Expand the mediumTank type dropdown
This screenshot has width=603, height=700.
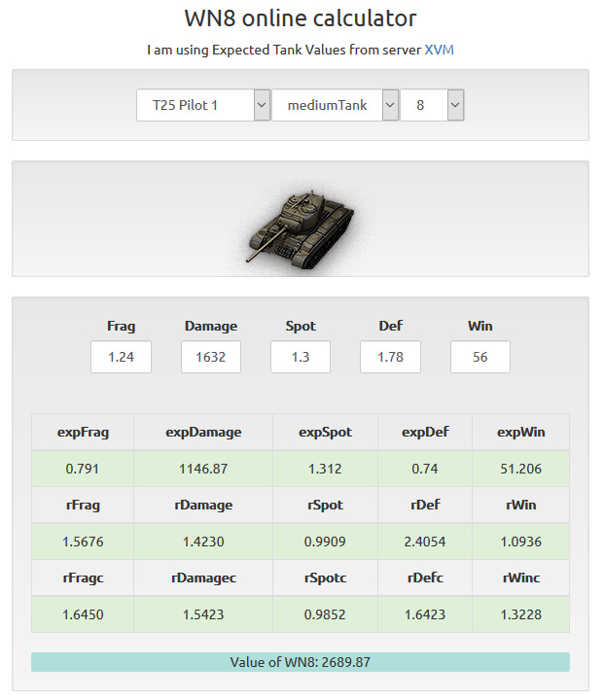[x=335, y=105]
